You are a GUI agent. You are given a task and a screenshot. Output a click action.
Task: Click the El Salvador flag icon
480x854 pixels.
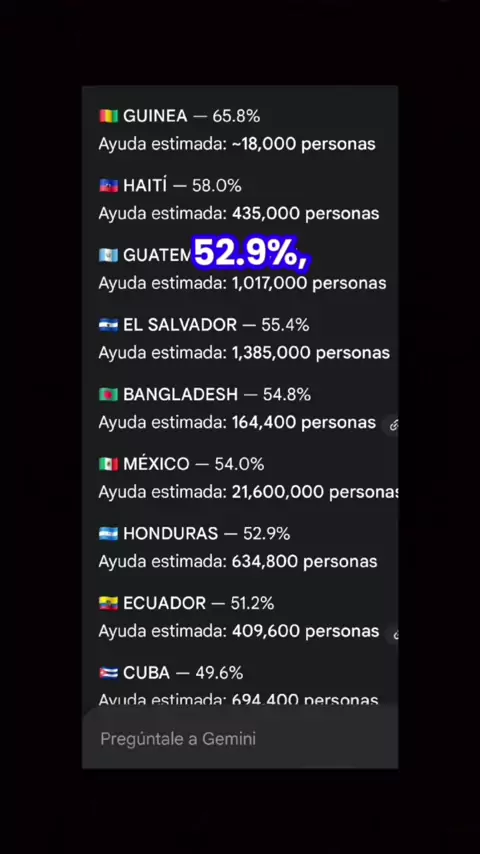pyautogui.click(x=108, y=325)
